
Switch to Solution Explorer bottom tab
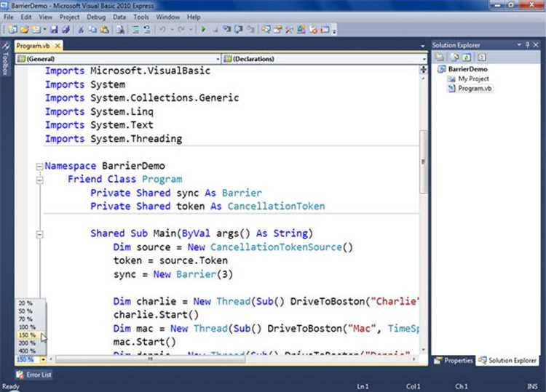click(x=507, y=361)
